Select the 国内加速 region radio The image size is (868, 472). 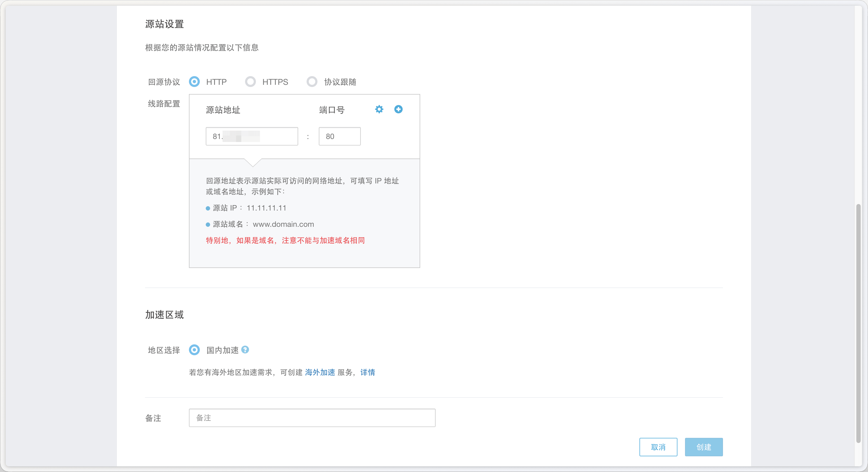click(x=194, y=350)
